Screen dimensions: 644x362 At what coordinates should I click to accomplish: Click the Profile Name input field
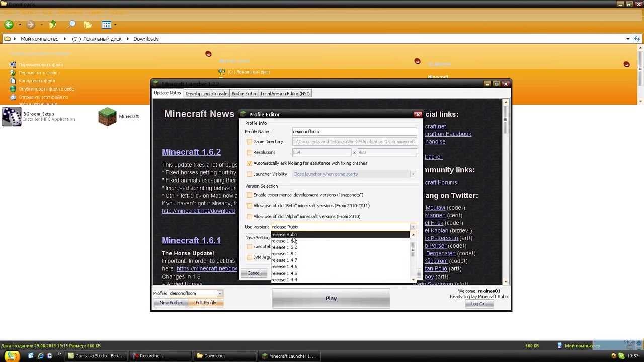(x=354, y=132)
